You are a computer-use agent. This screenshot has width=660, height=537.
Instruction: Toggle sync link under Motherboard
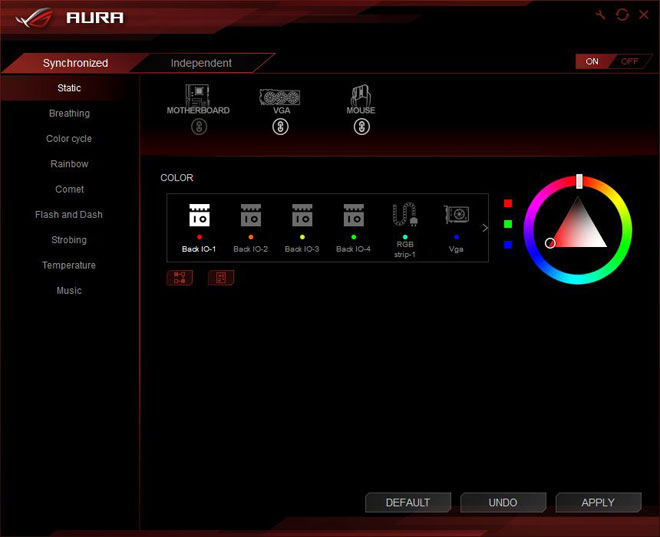[199, 127]
